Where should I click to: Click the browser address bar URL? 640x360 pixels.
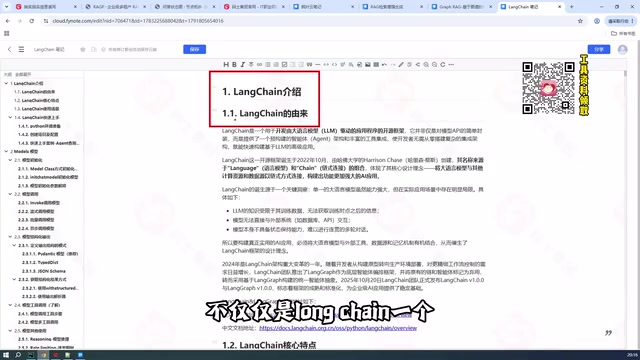click(138, 21)
